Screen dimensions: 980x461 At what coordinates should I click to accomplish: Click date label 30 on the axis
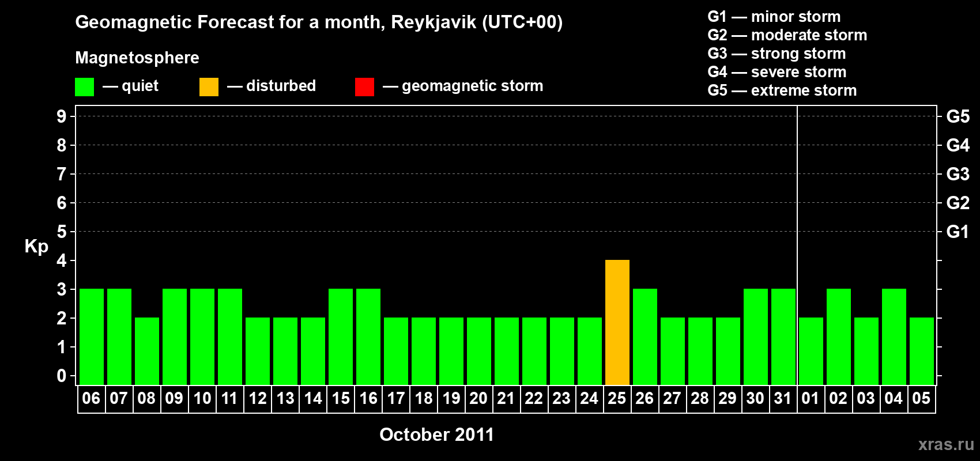point(755,398)
